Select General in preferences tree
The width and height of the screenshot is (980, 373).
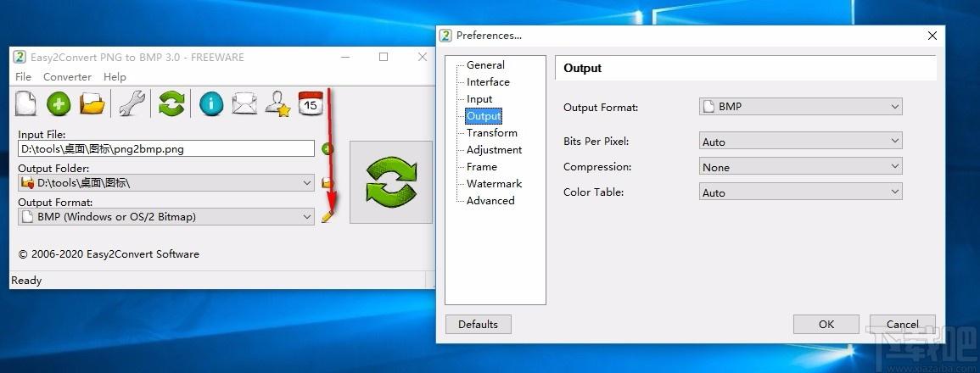click(485, 65)
